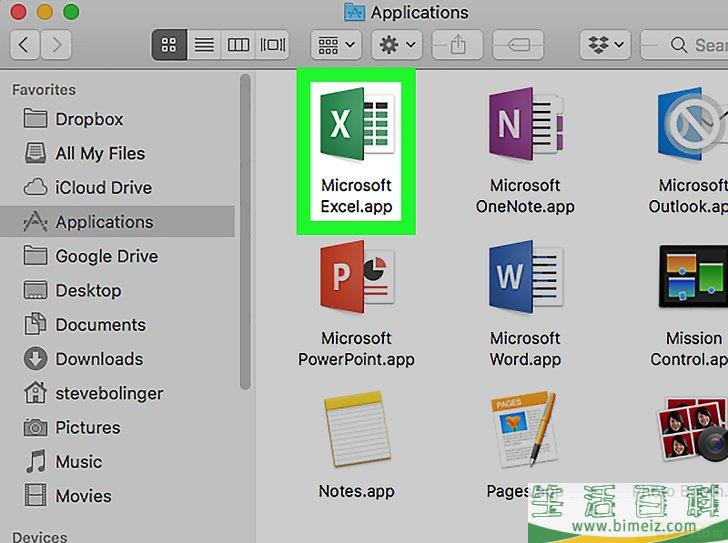
Task: Select Movies in sidebar
Action: [x=117, y=496]
